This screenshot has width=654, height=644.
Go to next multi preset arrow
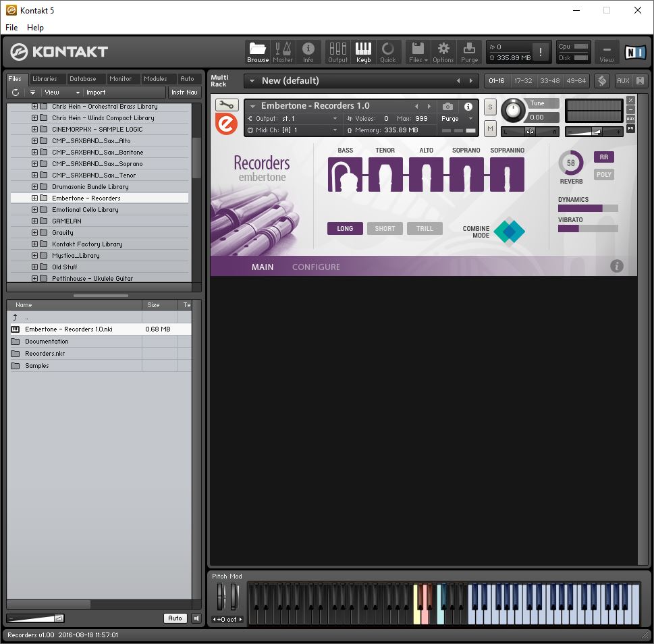(x=471, y=81)
